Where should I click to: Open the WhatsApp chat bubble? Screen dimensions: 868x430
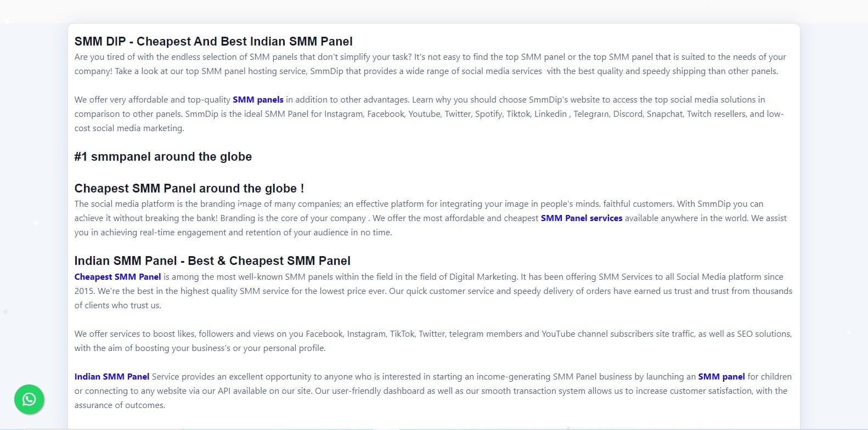click(x=29, y=399)
